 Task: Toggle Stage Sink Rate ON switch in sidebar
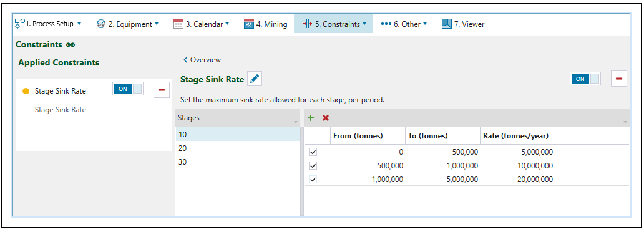point(128,89)
